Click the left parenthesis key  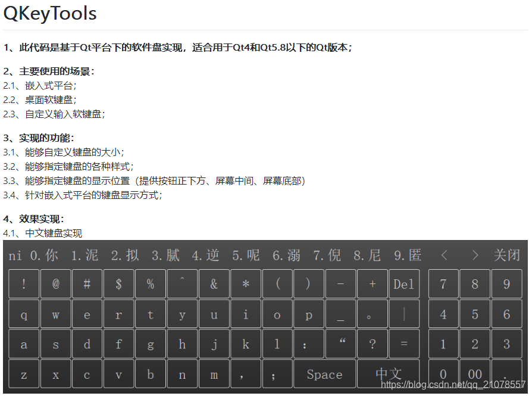click(x=277, y=283)
